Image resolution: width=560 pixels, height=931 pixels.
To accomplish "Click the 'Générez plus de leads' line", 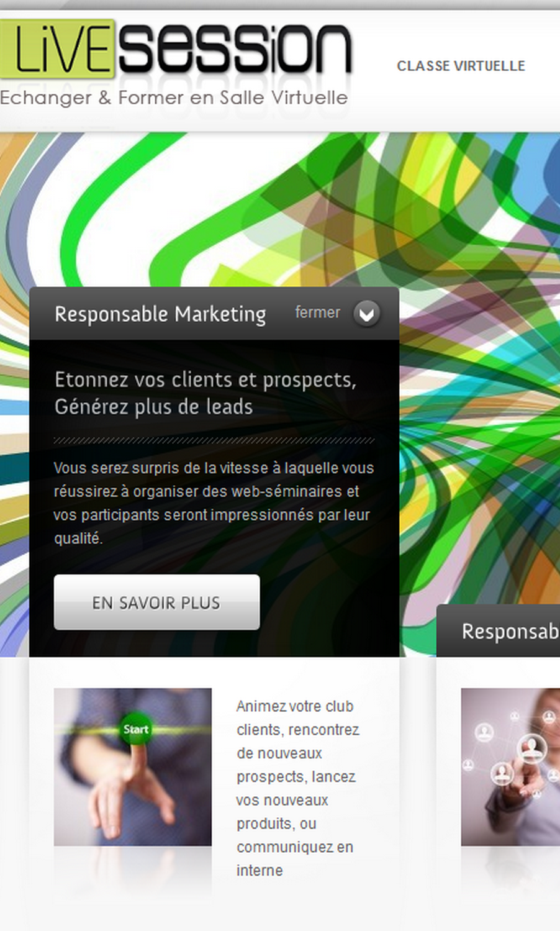I will click(x=154, y=407).
